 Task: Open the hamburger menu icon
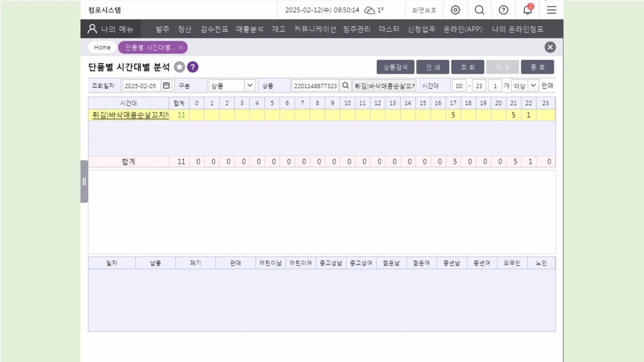click(x=551, y=10)
